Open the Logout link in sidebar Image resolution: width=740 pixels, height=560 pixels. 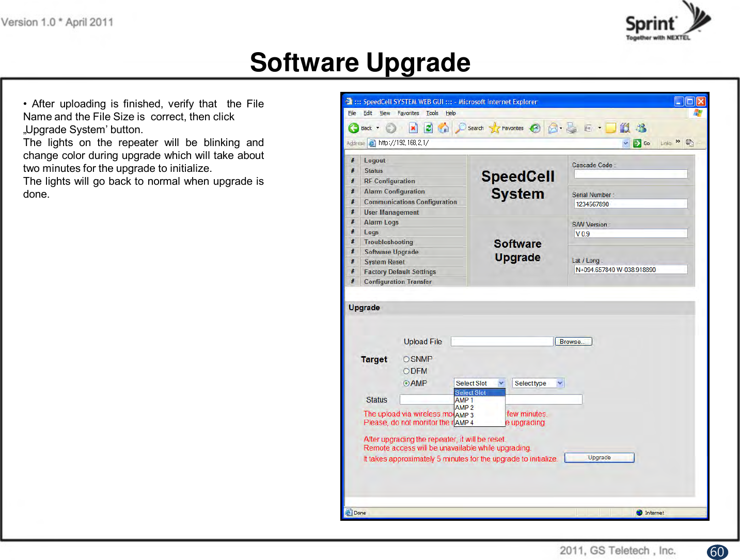374,161
